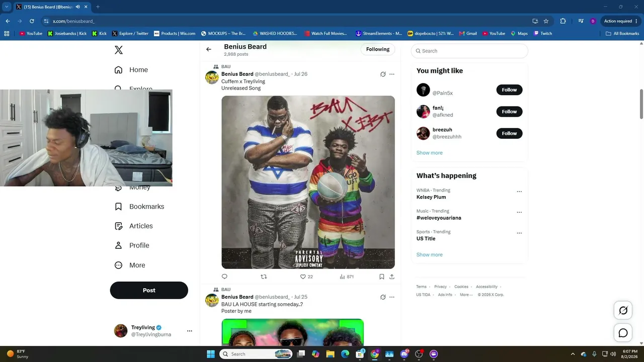Screen dimensions: 644x362
Task: Open Bookmarks in the sidebar
Action: click(x=139, y=207)
